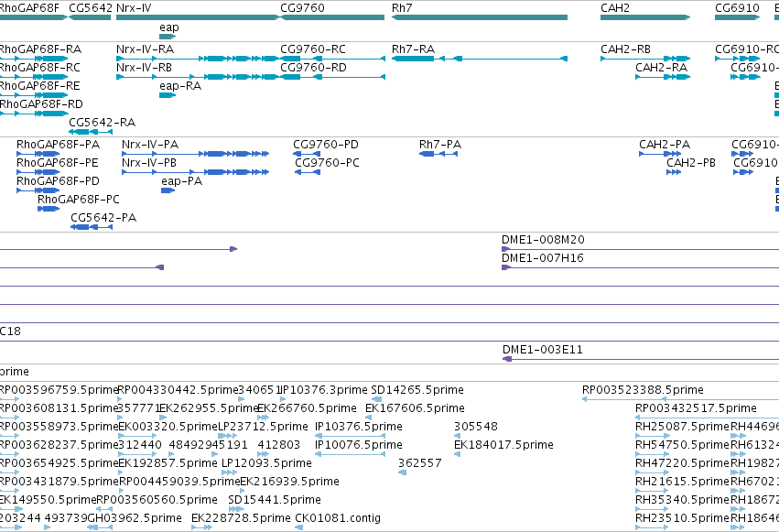The width and height of the screenshot is (779, 532).
Task: Select EST RP003608131.5prime
Action: pos(59,408)
